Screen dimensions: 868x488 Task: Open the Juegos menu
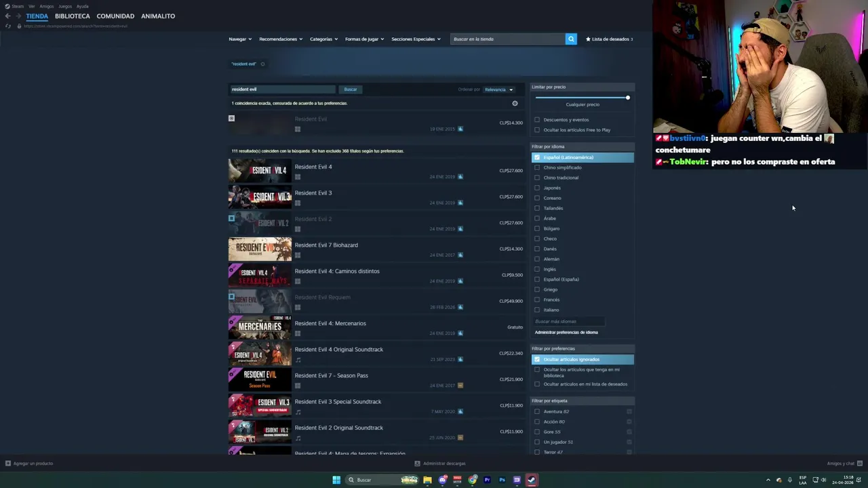[x=65, y=6]
